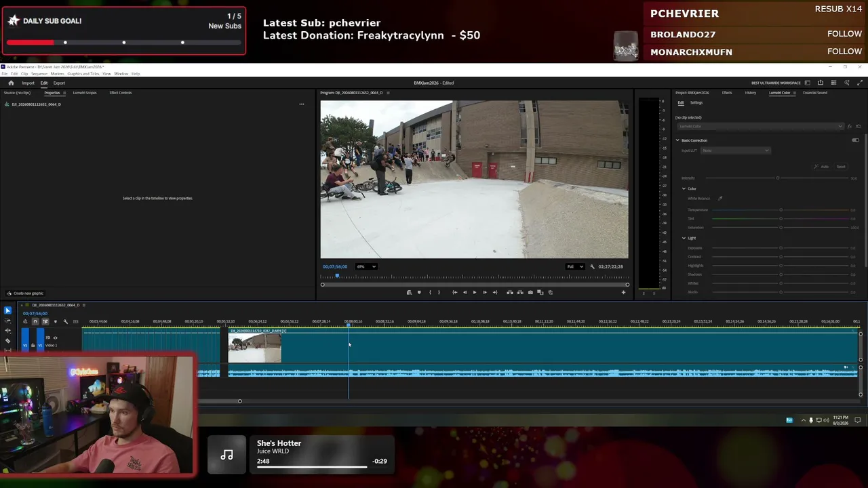The height and width of the screenshot is (488, 868).
Task: Open the Workspaces layout icon
Action: (807, 83)
